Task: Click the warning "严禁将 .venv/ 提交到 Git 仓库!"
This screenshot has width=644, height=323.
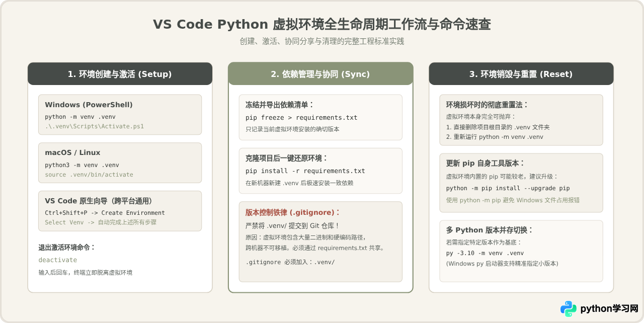Action: (292, 225)
